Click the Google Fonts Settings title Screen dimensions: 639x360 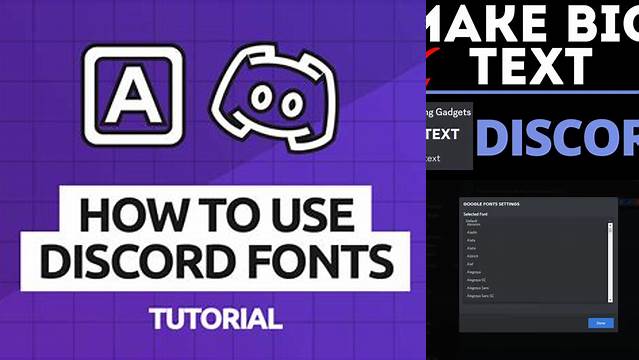[491, 204]
